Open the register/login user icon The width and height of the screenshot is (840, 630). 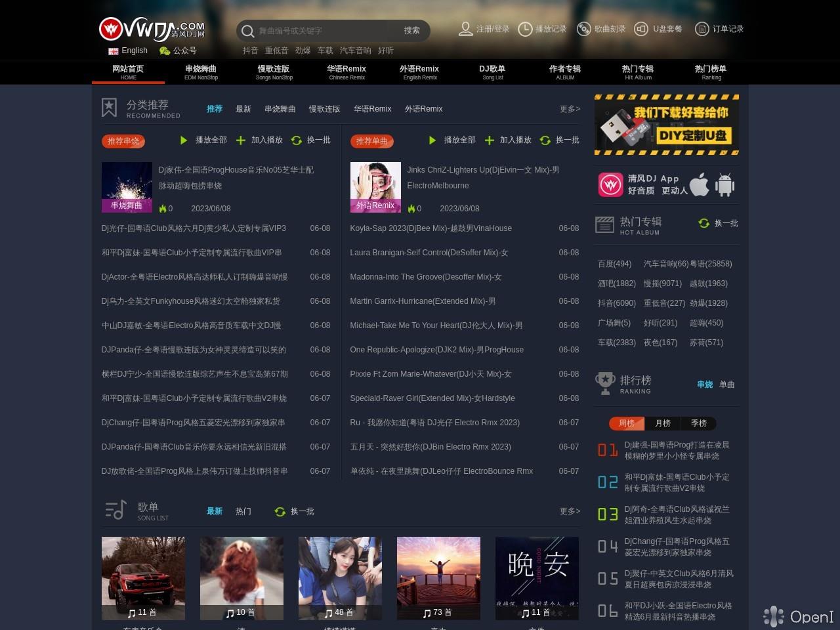465,29
